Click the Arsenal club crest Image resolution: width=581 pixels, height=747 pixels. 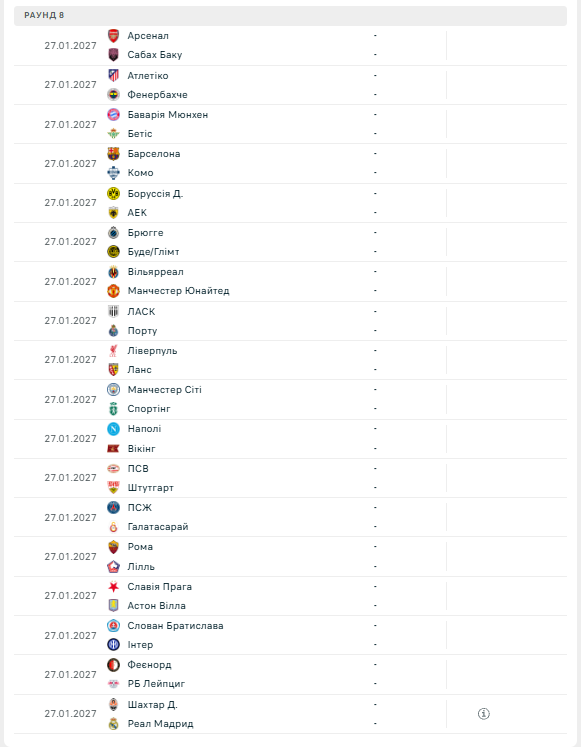click(x=113, y=36)
